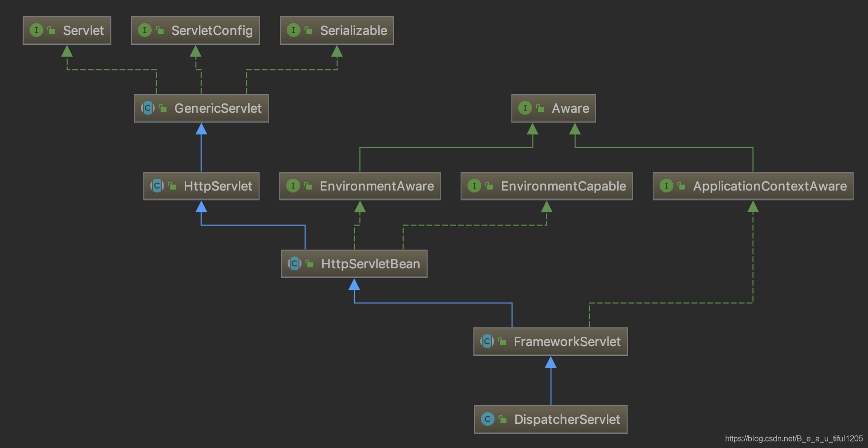Viewport: 868px width, 448px height.
Task: Click the public visibility lock icon on ServletConfig
Action: pyautogui.click(x=160, y=30)
